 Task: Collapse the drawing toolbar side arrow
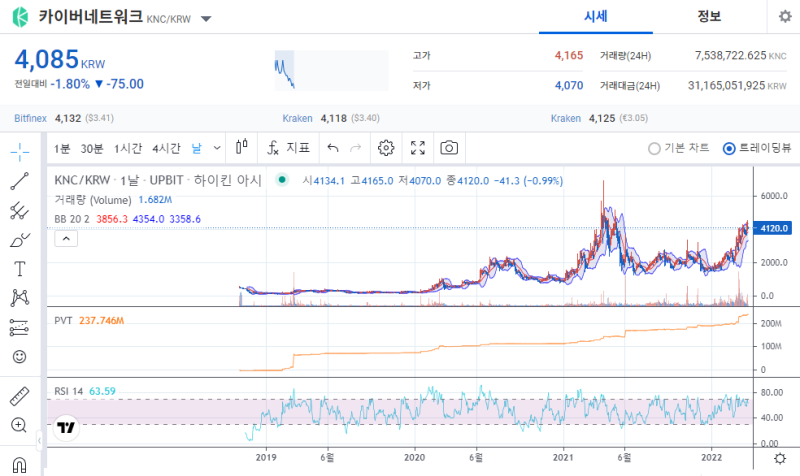[x=39, y=441]
